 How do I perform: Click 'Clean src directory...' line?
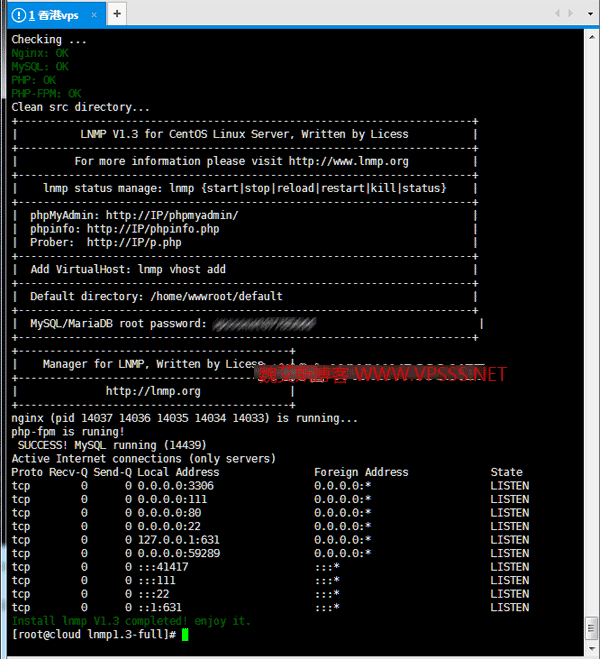pyautogui.click(x=80, y=108)
